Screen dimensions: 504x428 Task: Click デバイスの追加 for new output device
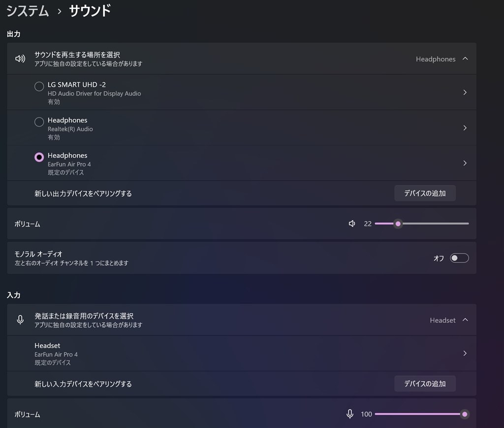(x=425, y=193)
